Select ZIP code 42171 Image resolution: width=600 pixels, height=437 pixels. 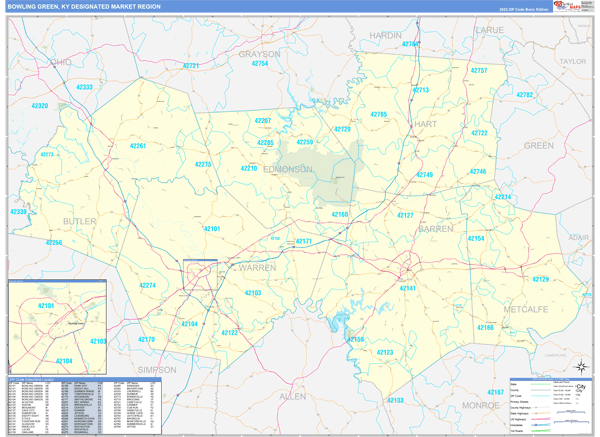coord(304,241)
